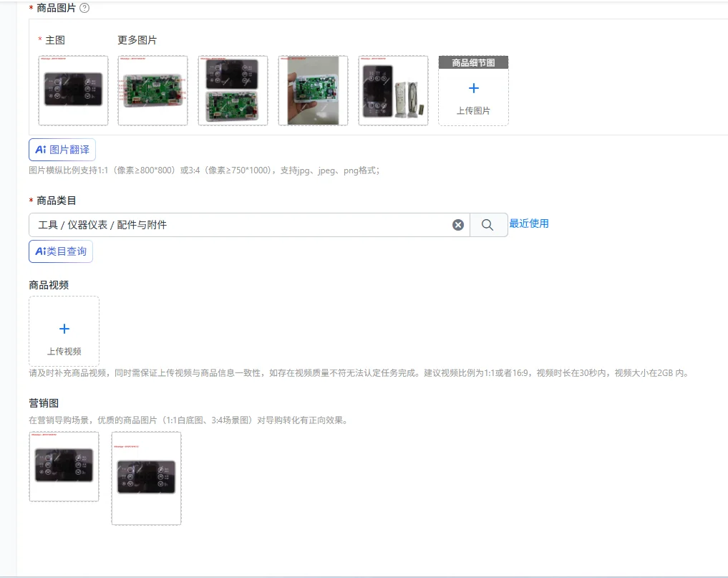Open the AI 图片翻译 button
Screen dimensions: 728x578
62,150
